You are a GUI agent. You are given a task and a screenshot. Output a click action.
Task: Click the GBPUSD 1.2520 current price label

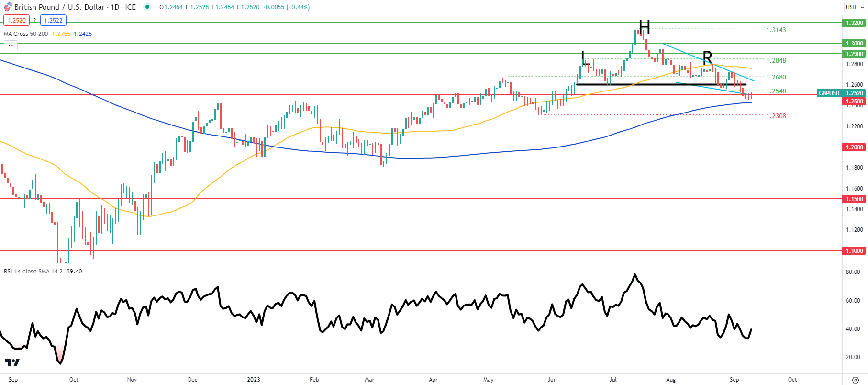[842, 93]
